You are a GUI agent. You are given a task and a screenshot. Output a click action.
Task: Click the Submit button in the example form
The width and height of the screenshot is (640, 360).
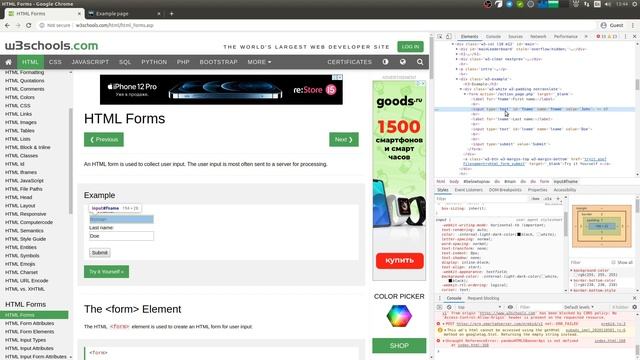coord(100,253)
